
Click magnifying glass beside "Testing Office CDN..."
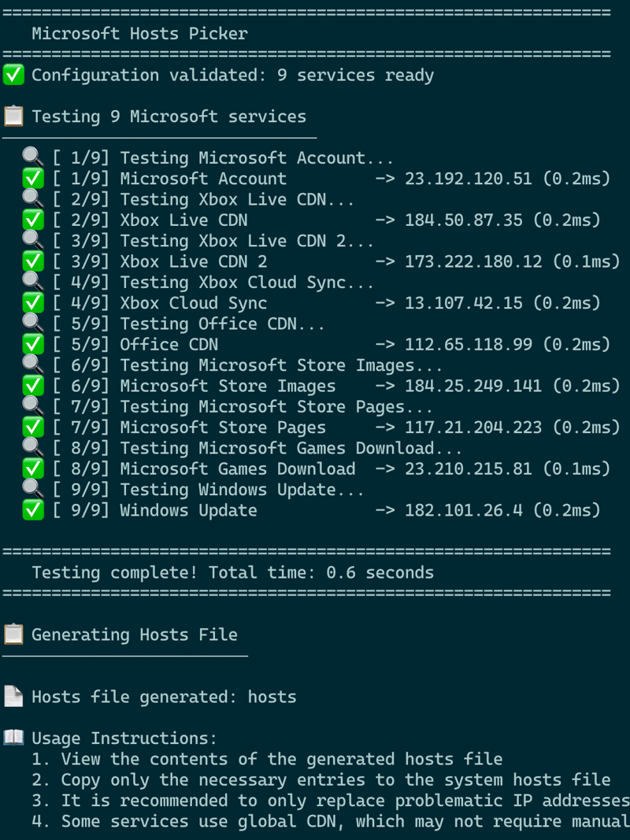(x=33, y=324)
